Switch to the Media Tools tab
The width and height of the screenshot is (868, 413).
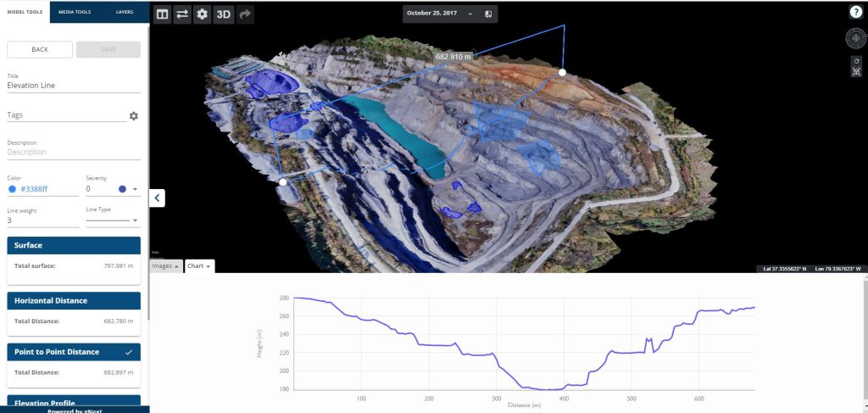[75, 12]
